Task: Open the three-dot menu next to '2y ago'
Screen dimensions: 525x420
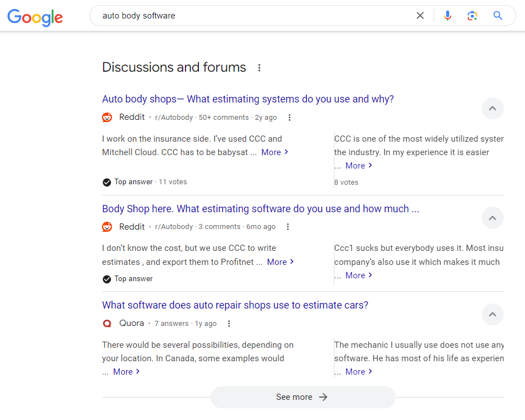Action: (x=290, y=118)
